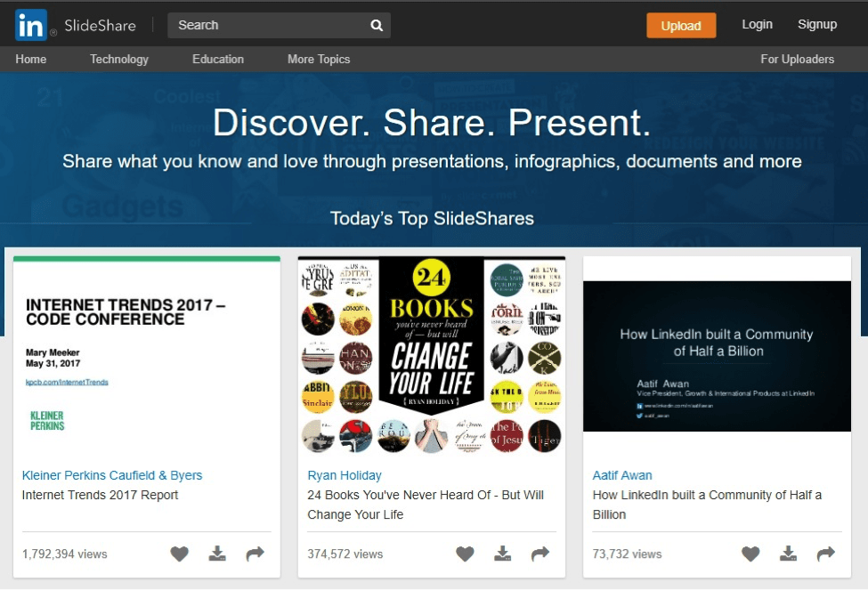This screenshot has width=868, height=590.
Task: Like the Internet Trends 2017 Report
Action: (179, 554)
